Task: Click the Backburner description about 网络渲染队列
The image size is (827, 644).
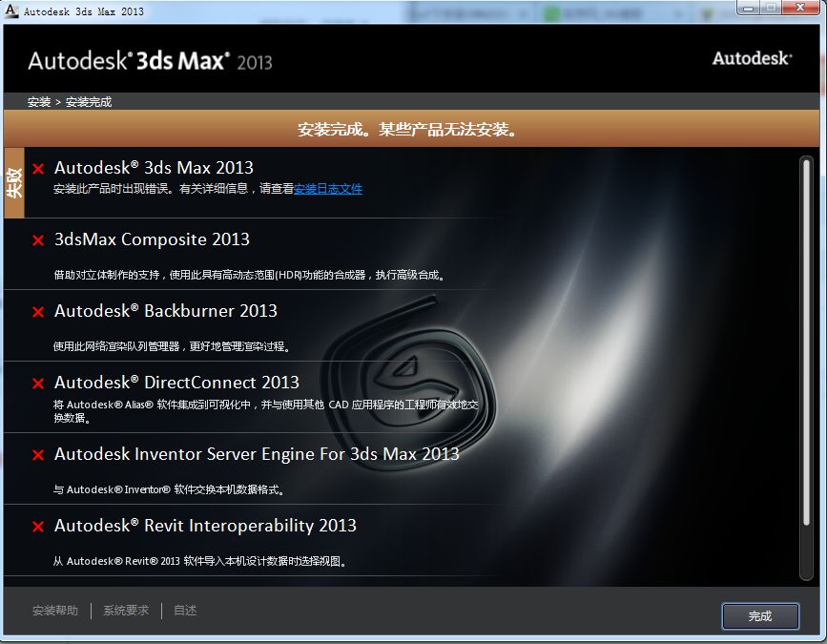Action: pos(172,346)
